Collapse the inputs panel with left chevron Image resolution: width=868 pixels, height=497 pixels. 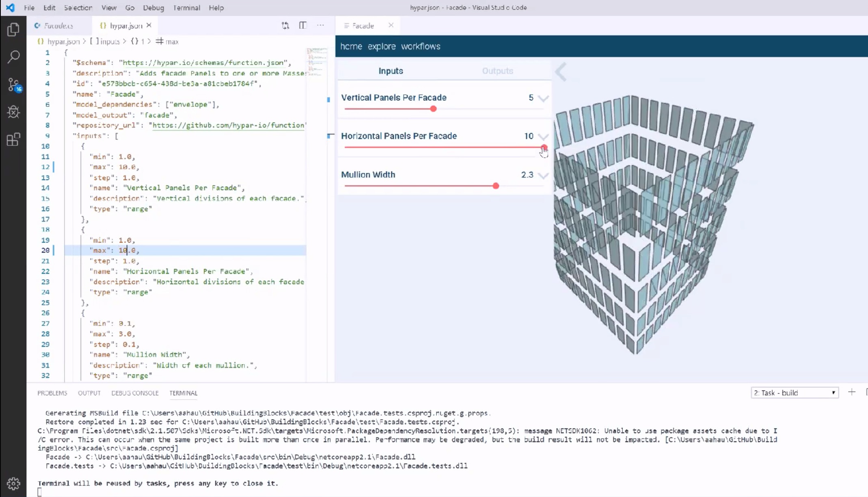[561, 72]
